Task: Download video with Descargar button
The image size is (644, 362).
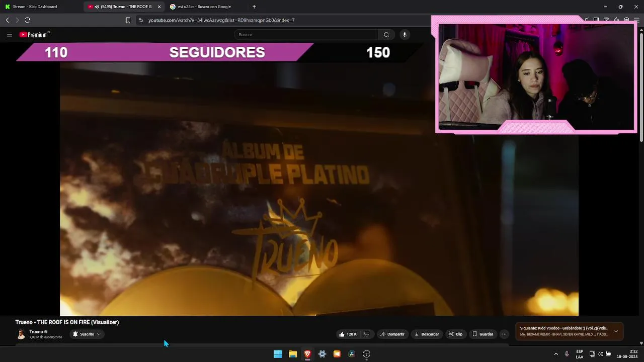Action: pos(426,334)
